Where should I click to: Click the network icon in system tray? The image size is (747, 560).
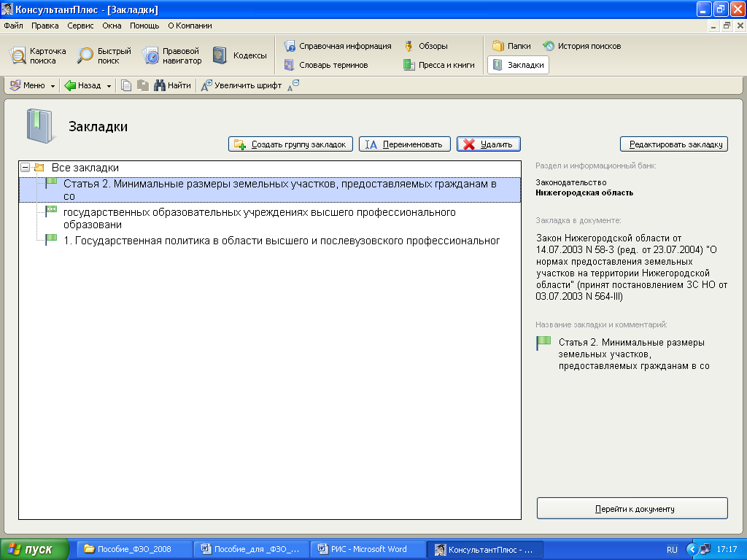pos(705,550)
